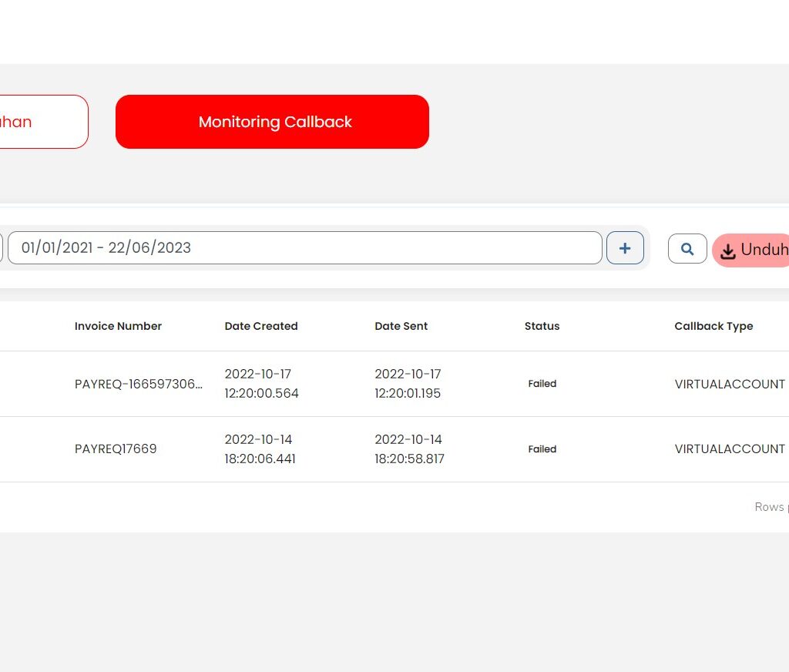Image resolution: width=789 pixels, height=672 pixels.
Task: Click the Unduh download button
Action: click(x=753, y=250)
